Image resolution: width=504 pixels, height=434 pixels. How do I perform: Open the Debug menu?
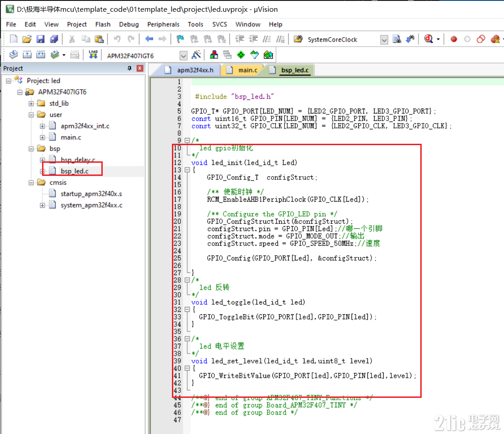129,24
